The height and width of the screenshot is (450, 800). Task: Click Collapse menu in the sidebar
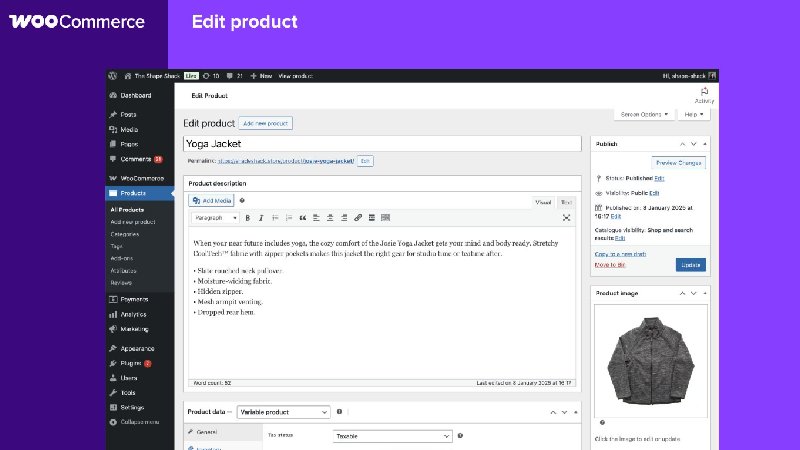tap(139, 422)
